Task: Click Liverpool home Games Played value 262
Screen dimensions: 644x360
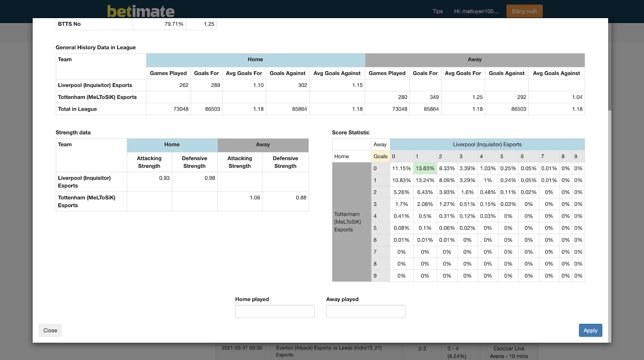Action: coord(184,85)
